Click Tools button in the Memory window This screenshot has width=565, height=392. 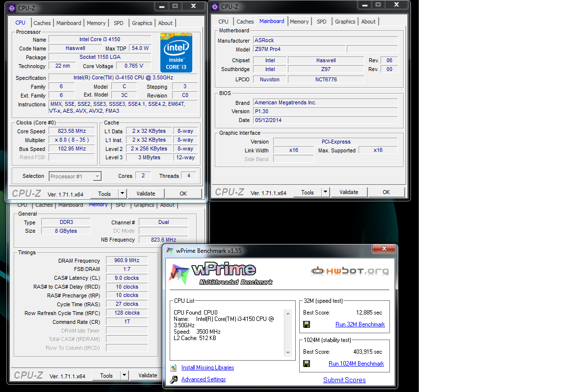[106, 375]
